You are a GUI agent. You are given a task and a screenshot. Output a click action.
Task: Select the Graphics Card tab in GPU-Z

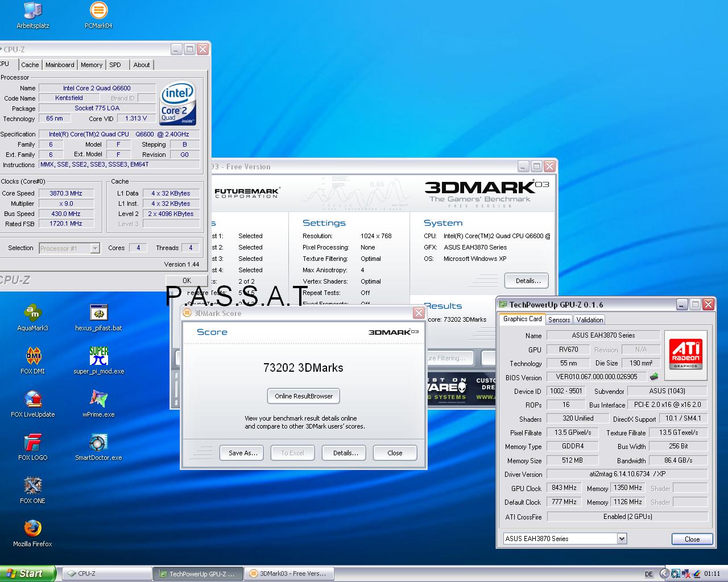pos(523,319)
